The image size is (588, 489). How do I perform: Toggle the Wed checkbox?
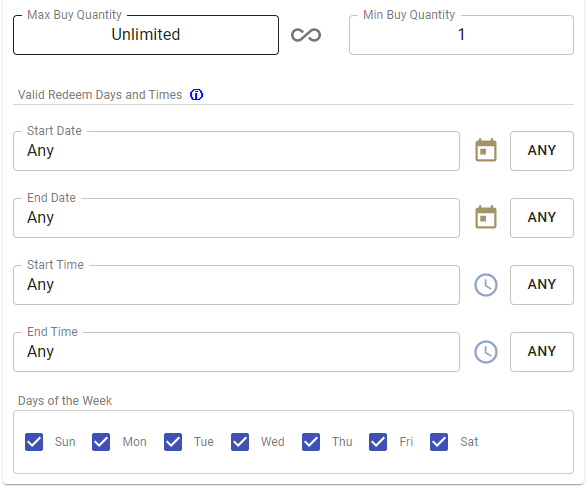pos(240,442)
